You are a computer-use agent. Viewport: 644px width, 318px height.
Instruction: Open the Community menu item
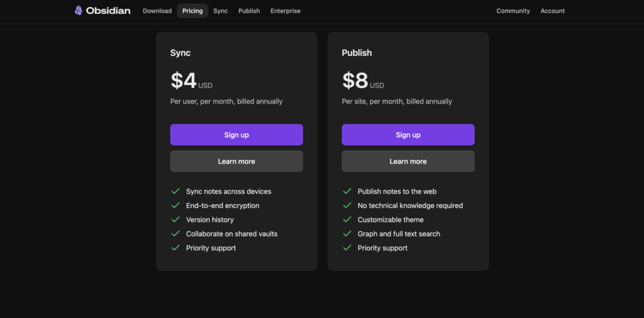pyautogui.click(x=513, y=11)
